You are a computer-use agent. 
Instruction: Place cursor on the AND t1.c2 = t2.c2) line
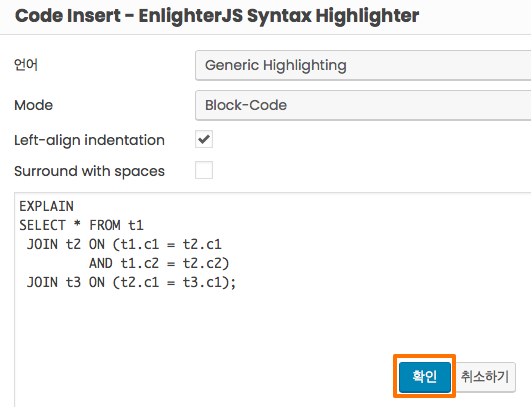tap(159, 263)
